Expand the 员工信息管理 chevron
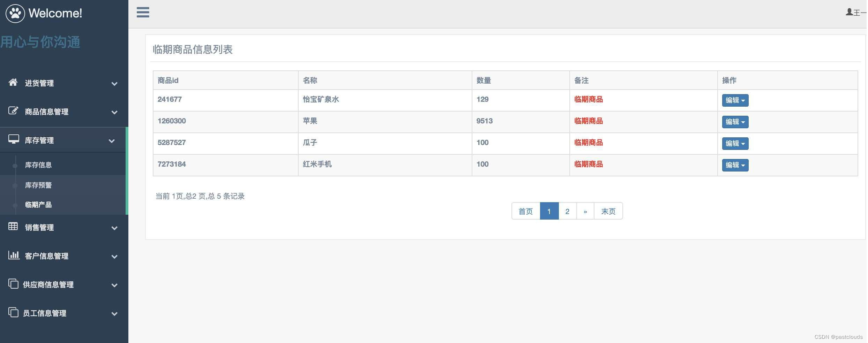 [x=114, y=314]
